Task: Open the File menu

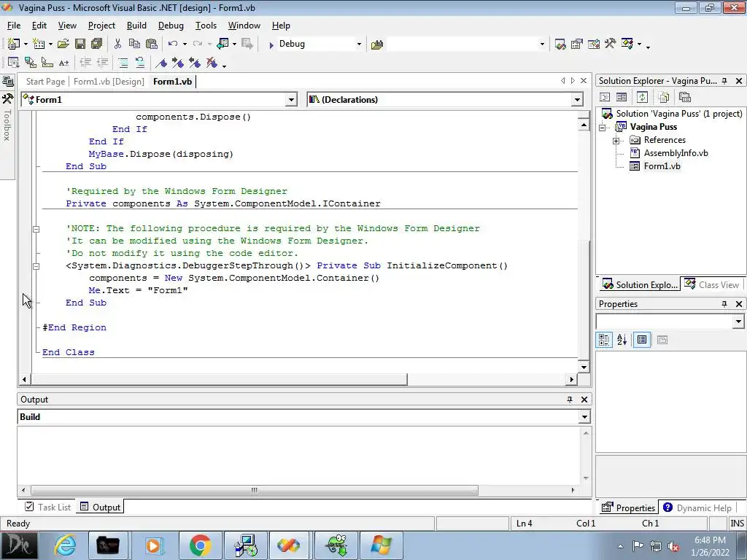Action: [x=14, y=26]
